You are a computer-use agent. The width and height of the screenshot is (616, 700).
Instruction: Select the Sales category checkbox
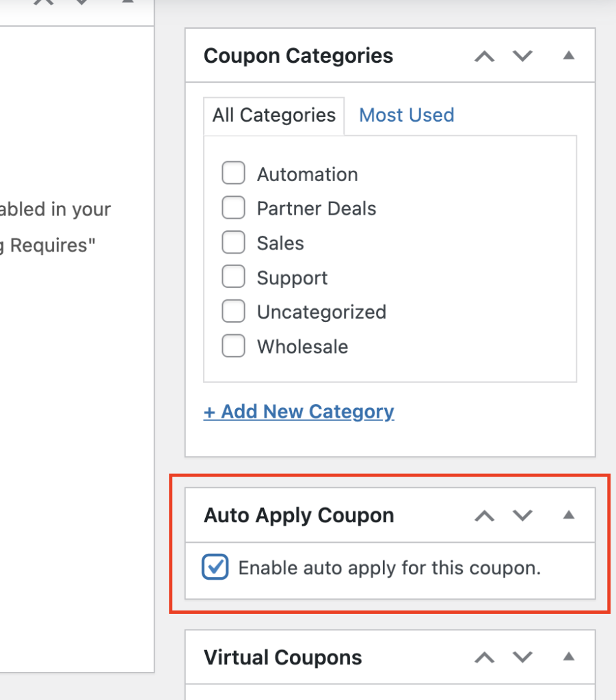tap(233, 243)
